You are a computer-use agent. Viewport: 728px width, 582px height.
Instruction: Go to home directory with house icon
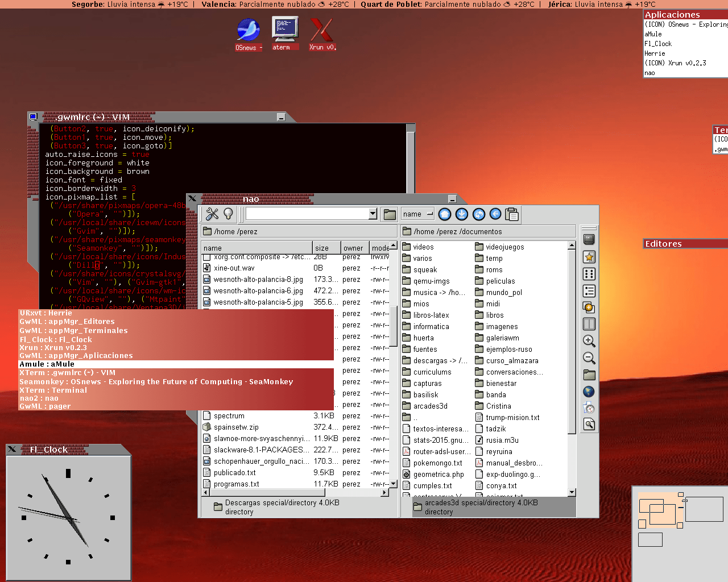click(x=445, y=214)
